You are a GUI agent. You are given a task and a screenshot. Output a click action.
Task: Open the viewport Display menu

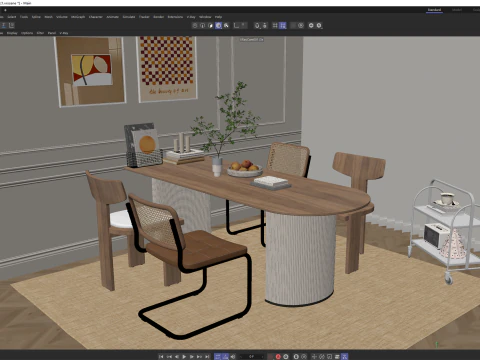(12, 33)
